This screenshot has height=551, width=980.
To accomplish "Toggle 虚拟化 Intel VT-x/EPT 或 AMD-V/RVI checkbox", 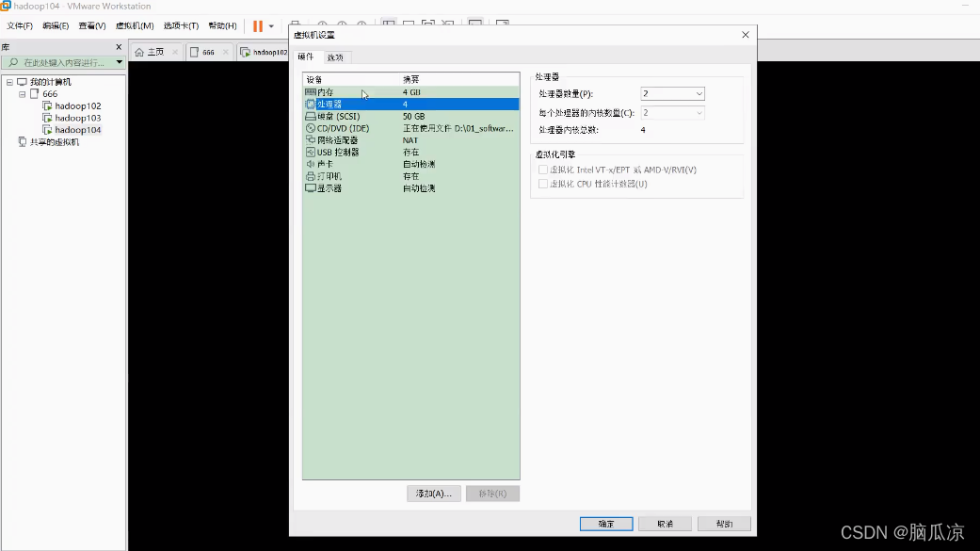I will 542,170.
